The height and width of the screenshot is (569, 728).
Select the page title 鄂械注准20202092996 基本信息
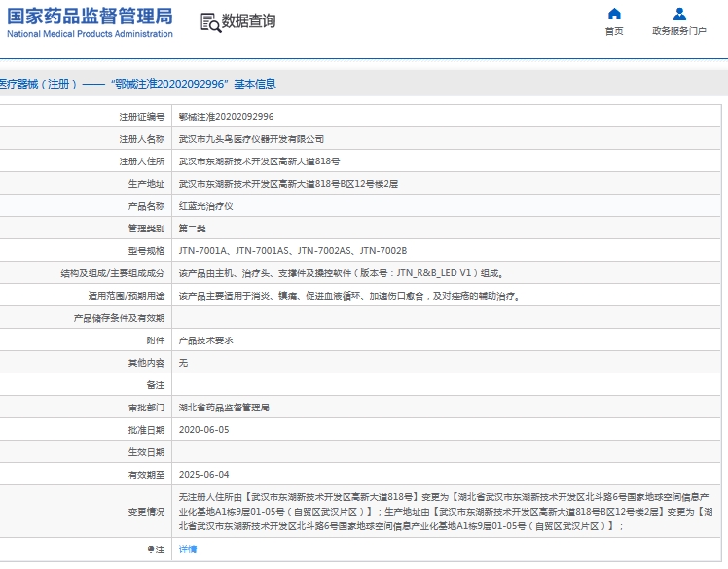pos(196,84)
